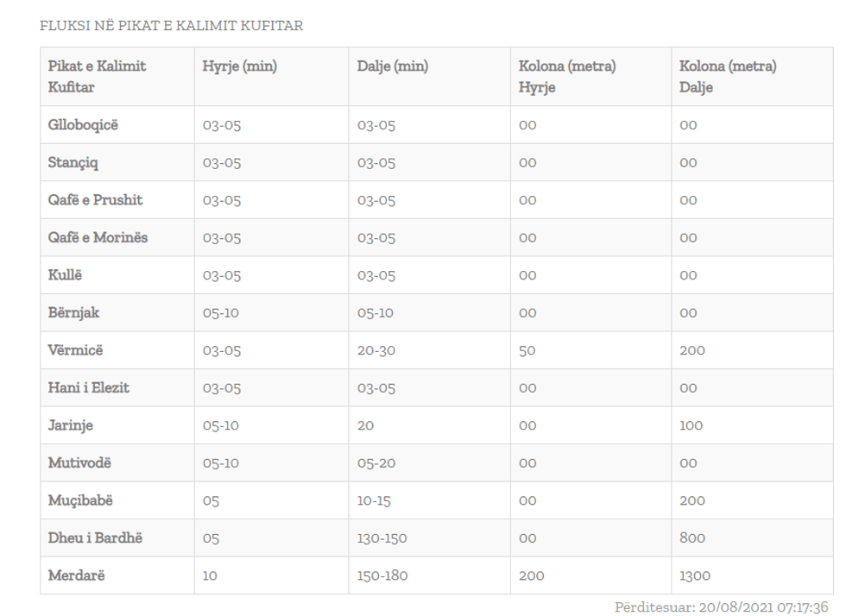Viewport: 846px width, 616px height.
Task: Select the Bërnjak row label
Action: [73, 312]
